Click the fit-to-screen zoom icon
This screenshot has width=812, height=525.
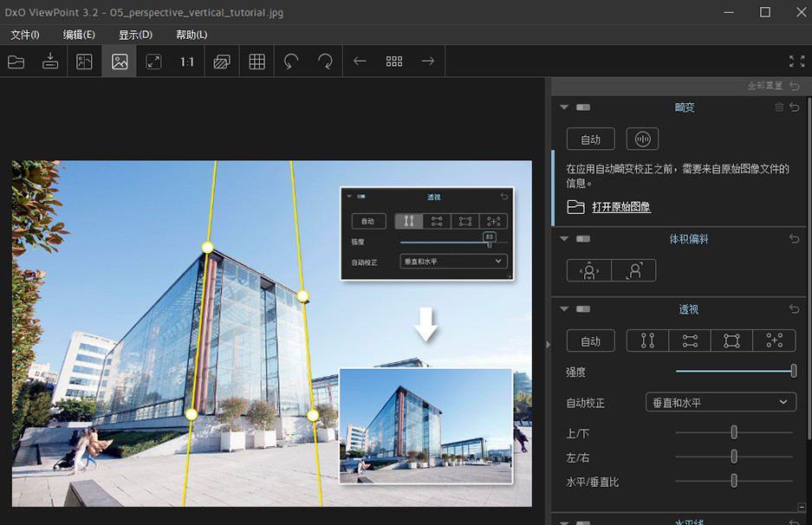coord(153,62)
